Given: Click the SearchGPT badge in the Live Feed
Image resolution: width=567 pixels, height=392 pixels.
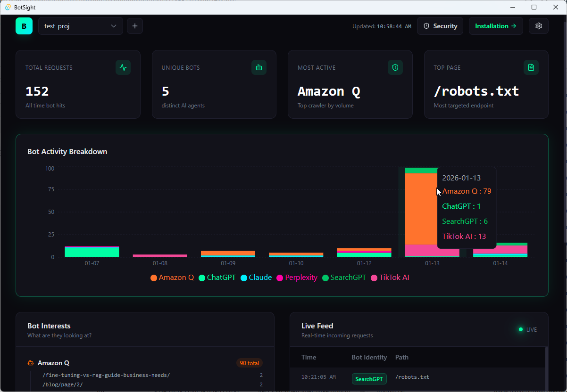Looking at the screenshot, I should (369, 378).
